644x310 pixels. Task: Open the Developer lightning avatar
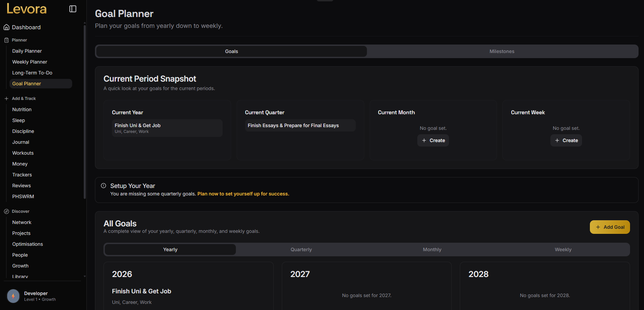point(13,296)
